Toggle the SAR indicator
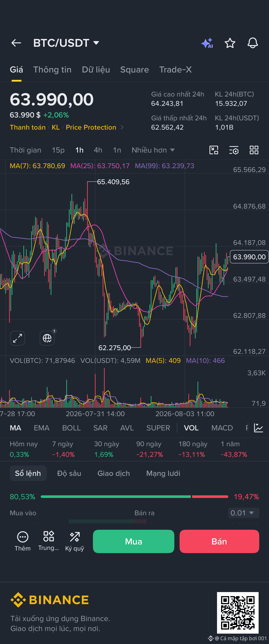This screenshot has height=644, width=269. pyautogui.click(x=100, y=428)
